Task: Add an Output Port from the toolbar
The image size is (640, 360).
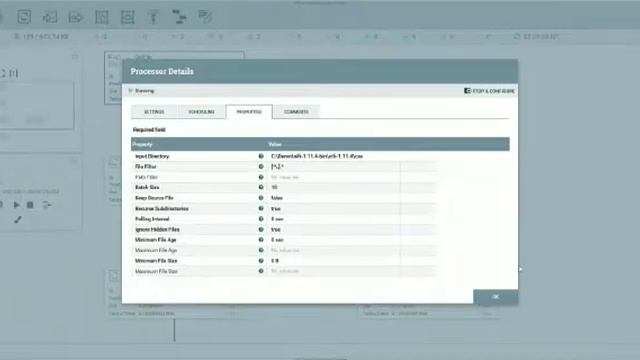Action: pos(76,17)
